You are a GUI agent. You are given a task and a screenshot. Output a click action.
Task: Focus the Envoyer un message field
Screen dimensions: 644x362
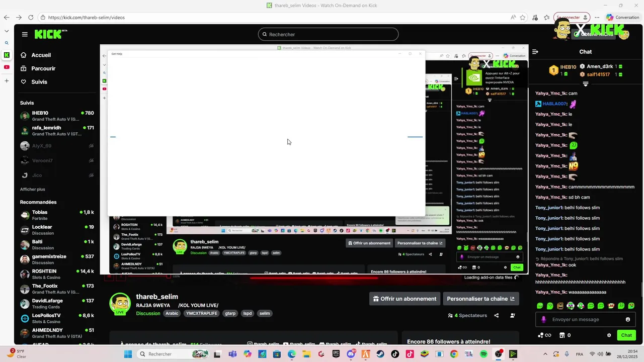pyautogui.click(x=586, y=319)
